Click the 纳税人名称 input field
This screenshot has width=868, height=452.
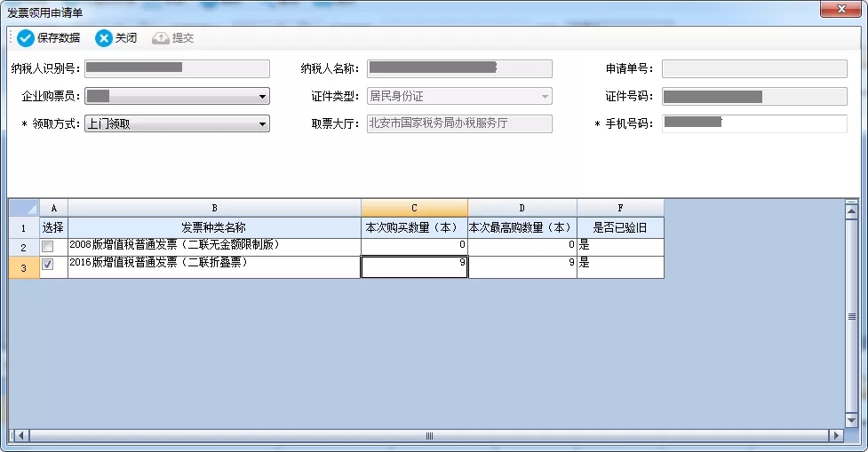459,68
